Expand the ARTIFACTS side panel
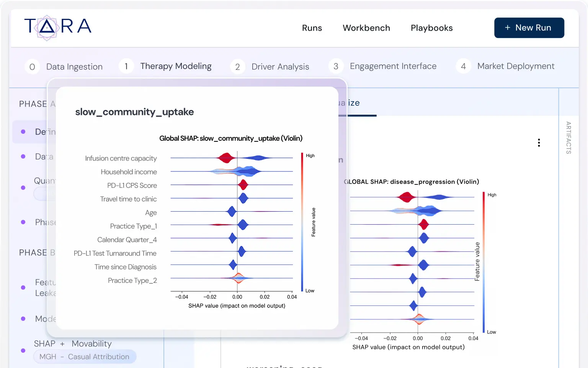The image size is (588, 368). coord(568,138)
